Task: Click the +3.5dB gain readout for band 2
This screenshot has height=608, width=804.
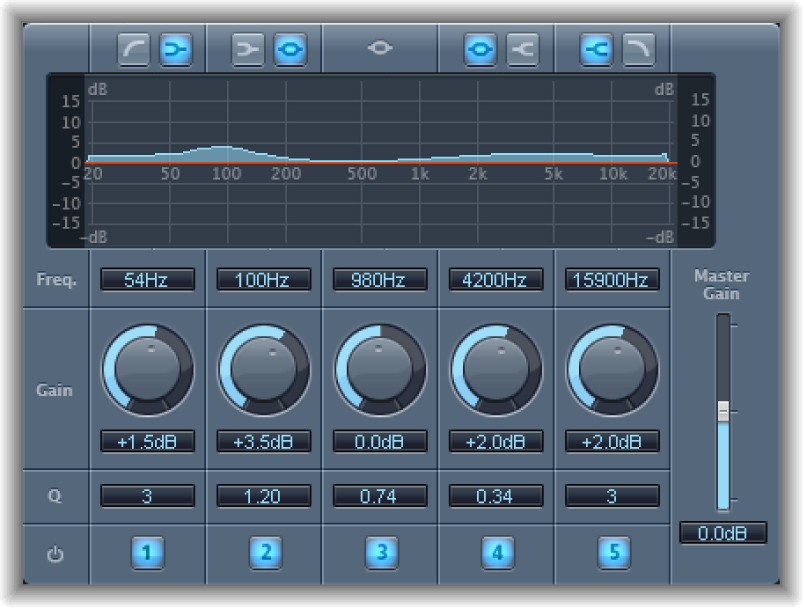Action: pos(263,441)
